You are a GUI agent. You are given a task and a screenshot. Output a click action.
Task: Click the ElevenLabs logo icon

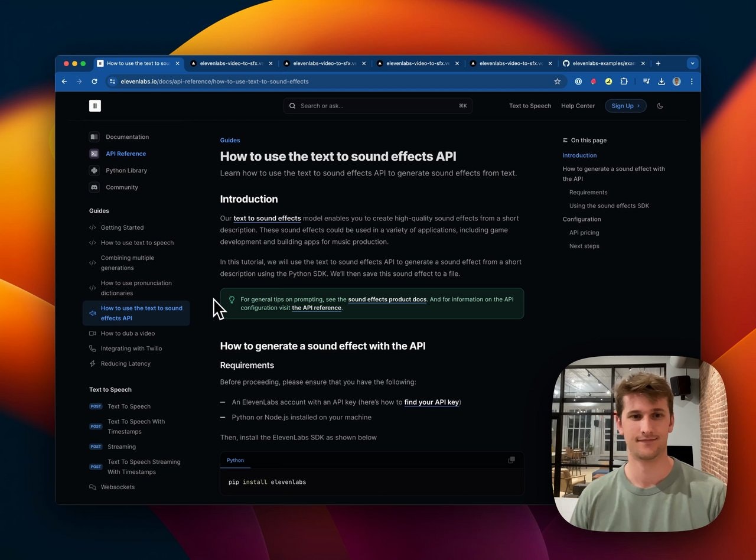pyautogui.click(x=95, y=106)
